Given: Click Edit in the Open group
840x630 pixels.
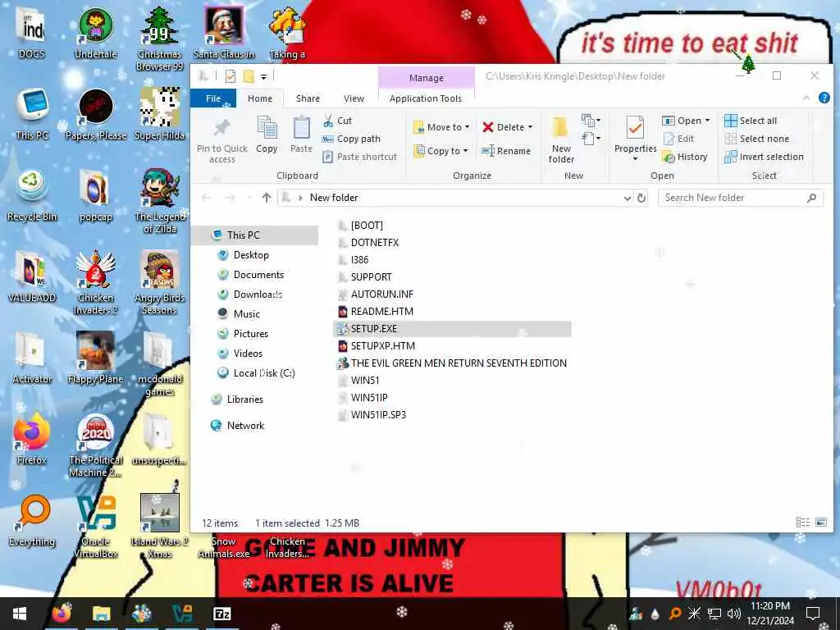Looking at the screenshot, I should pos(678,139).
